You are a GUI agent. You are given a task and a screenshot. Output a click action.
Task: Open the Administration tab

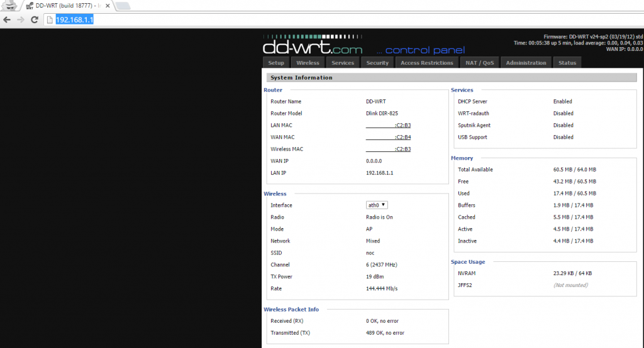526,63
